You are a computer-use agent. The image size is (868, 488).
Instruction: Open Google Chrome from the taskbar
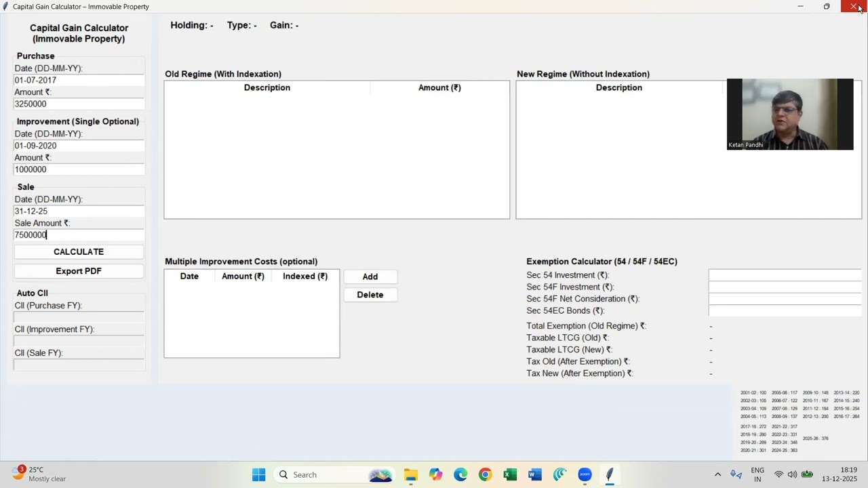click(x=485, y=474)
